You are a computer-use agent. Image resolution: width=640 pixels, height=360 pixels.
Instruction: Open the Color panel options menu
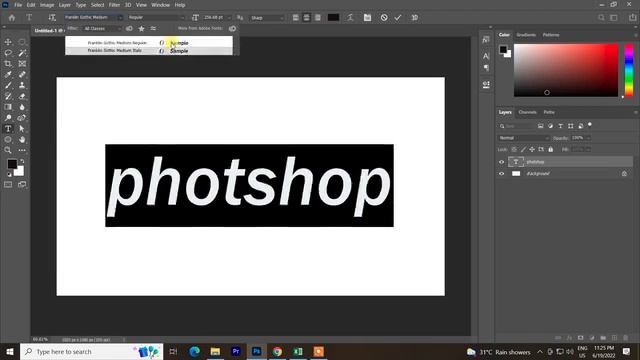pos(636,35)
